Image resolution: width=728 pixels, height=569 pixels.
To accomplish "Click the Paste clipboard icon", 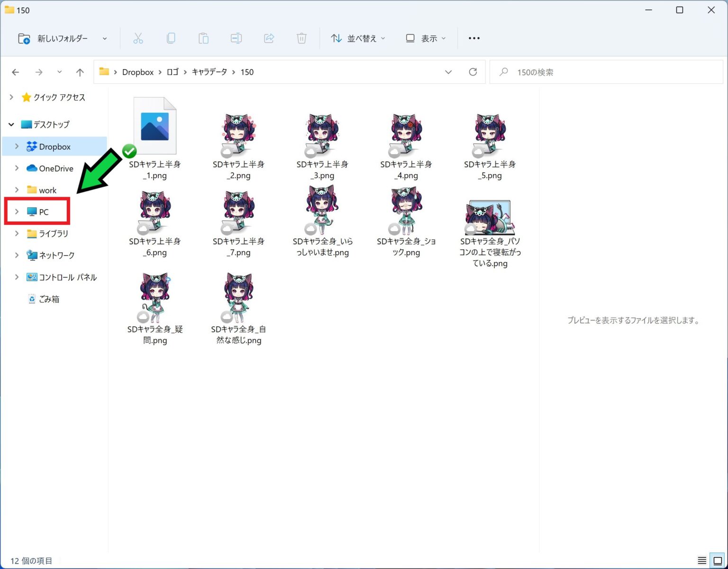I will tap(203, 38).
